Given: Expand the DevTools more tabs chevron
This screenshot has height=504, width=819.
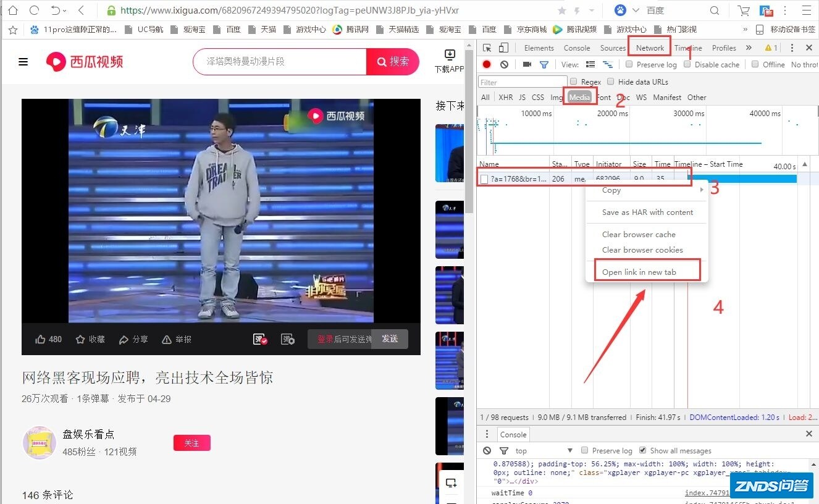Looking at the screenshot, I should pos(749,48).
